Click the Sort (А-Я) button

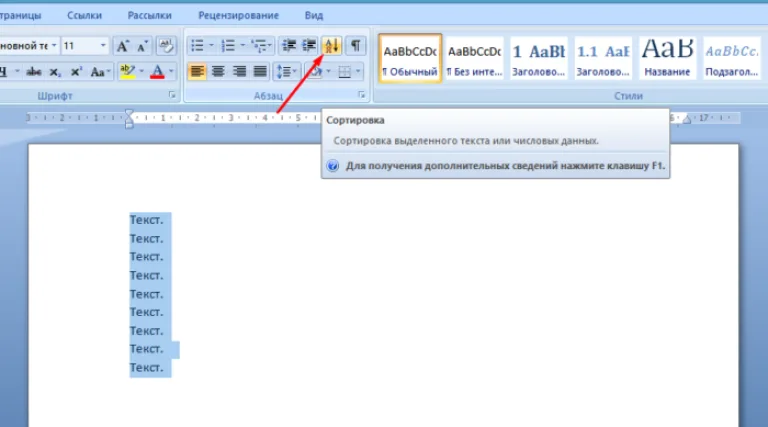[x=332, y=46]
